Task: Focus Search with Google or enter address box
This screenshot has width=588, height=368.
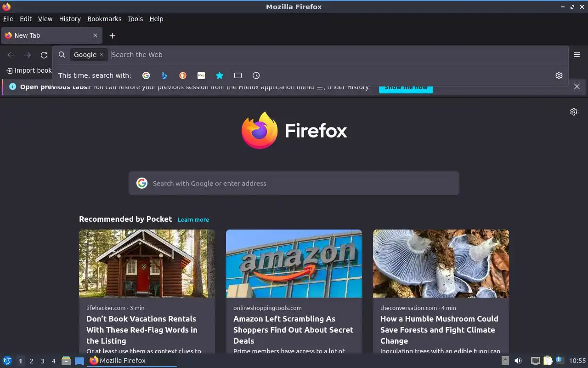Action: 294,183
